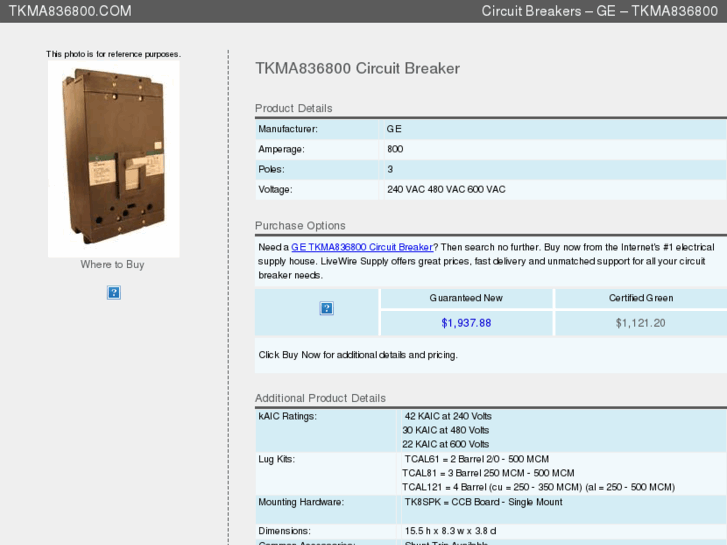
Task: Click the Click Buy Now for additional details text
Action: 358,355
